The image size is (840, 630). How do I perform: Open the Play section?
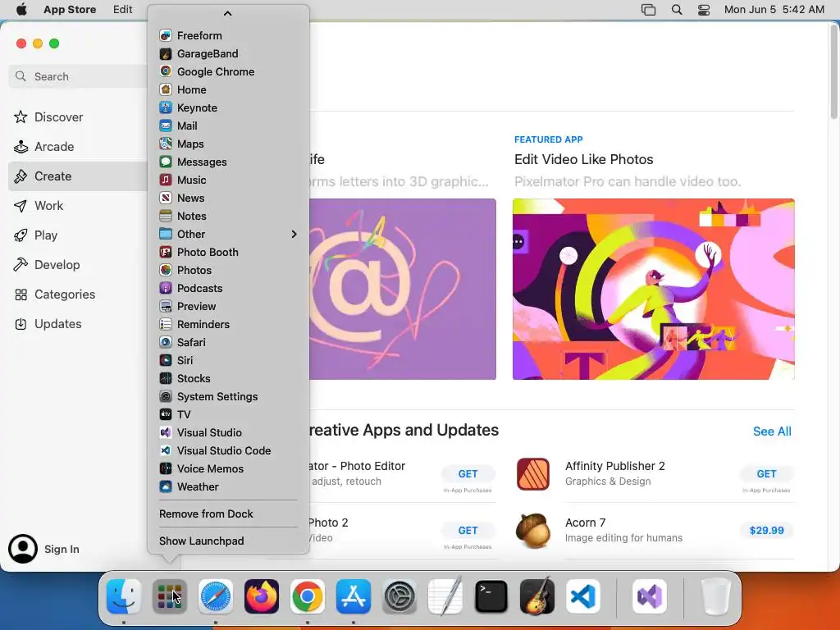[78, 235]
